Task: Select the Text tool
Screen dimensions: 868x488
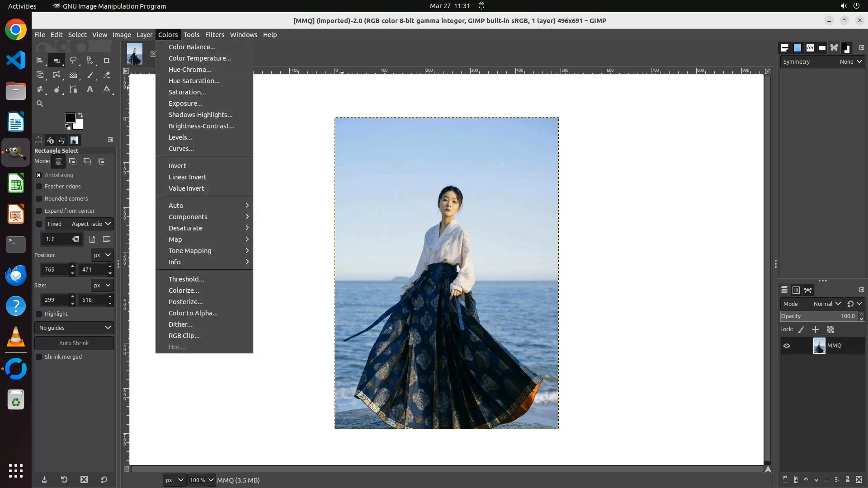Action: pyautogui.click(x=90, y=89)
